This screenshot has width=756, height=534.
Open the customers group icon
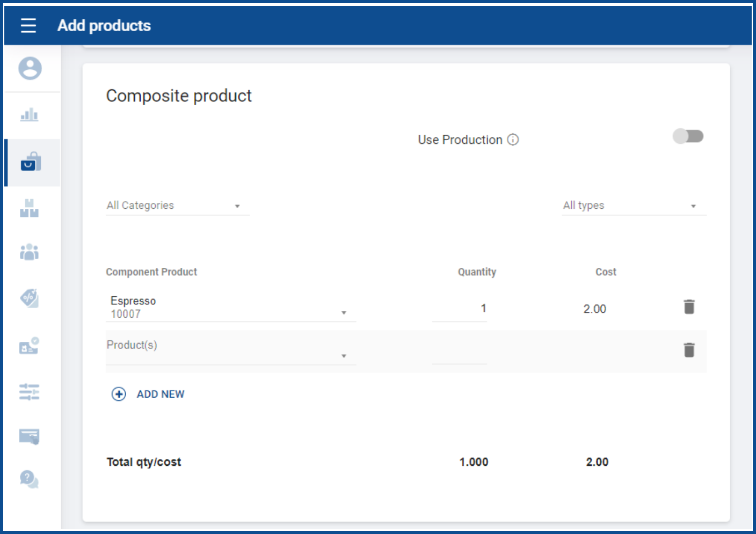30,252
